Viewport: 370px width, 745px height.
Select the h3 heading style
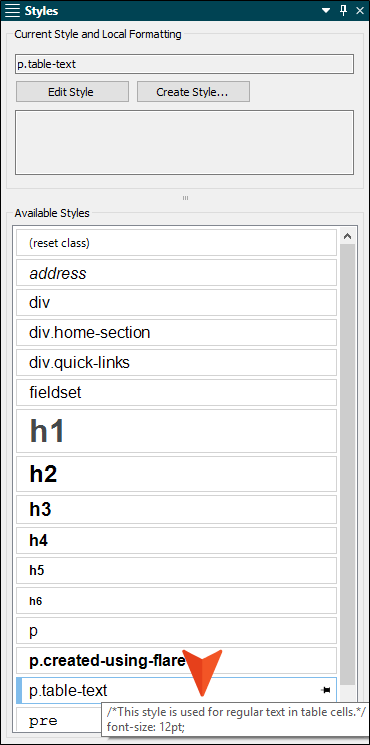pyautogui.click(x=176, y=509)
